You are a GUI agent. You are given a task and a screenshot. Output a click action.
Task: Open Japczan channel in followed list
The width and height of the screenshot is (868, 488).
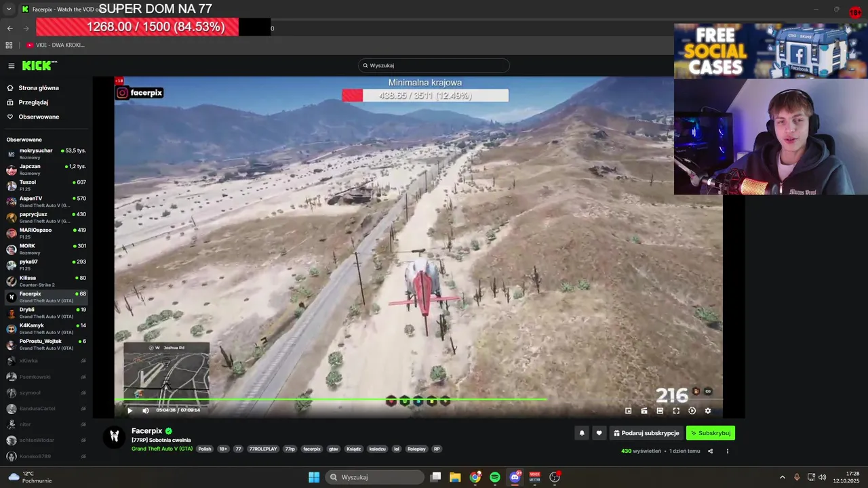[45, 169]
